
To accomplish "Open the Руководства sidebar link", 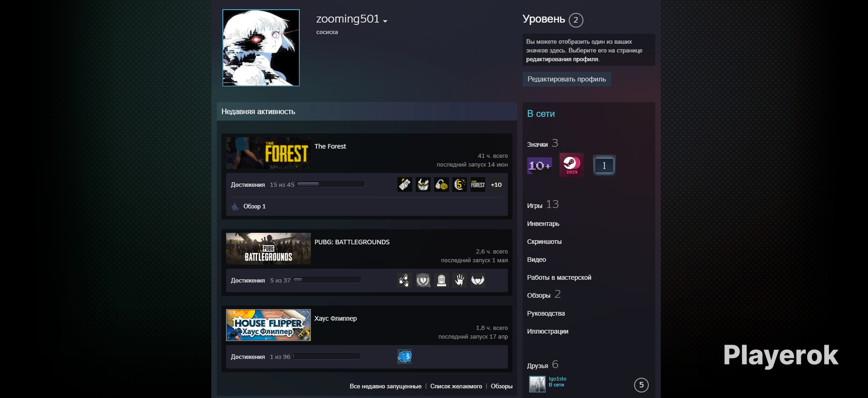I will [546, 313].
